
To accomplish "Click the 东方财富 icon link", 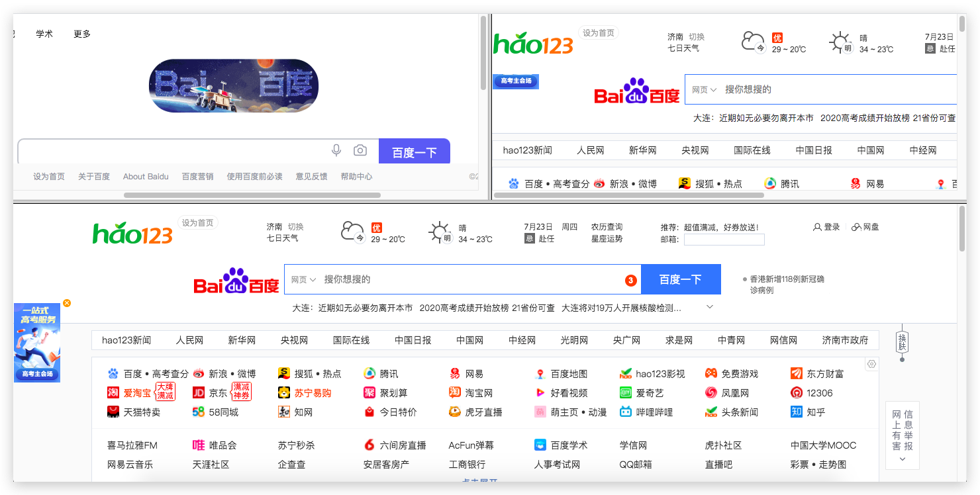I will coord(797,374).
